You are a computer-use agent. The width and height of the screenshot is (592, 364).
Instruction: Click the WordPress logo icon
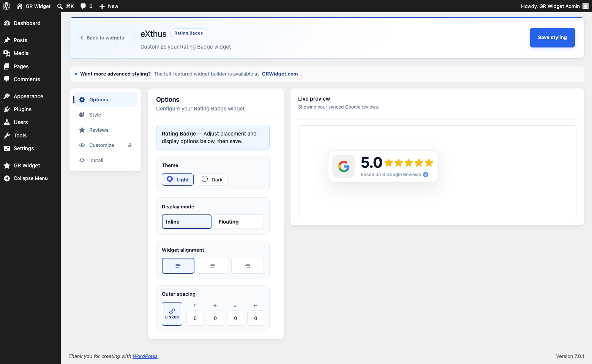[x=6, y=6]
